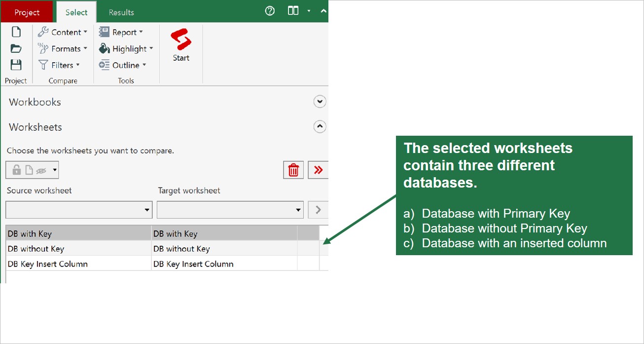This screenshot has width=644, height=344.
Task: Switch to the Results tab
Action: pos(121,12)
